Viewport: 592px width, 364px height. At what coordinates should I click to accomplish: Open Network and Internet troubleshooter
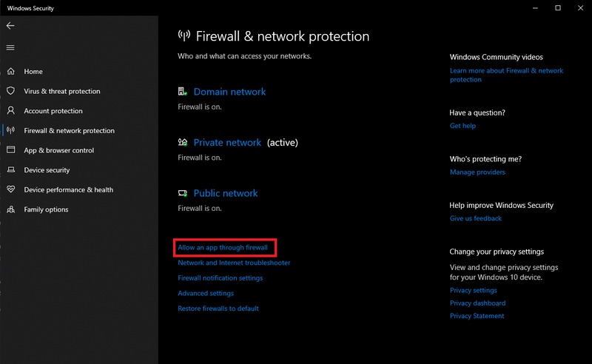click(x=234, y=263)
